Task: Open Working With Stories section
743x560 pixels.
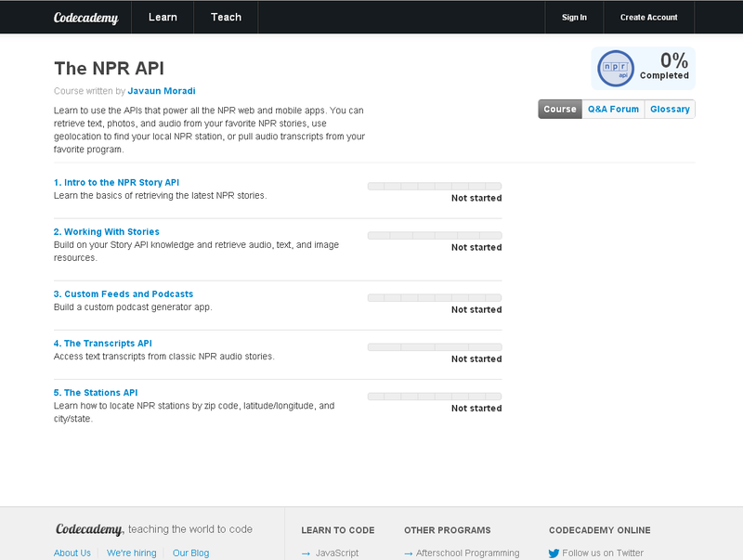Action: [x=107, y=231]
